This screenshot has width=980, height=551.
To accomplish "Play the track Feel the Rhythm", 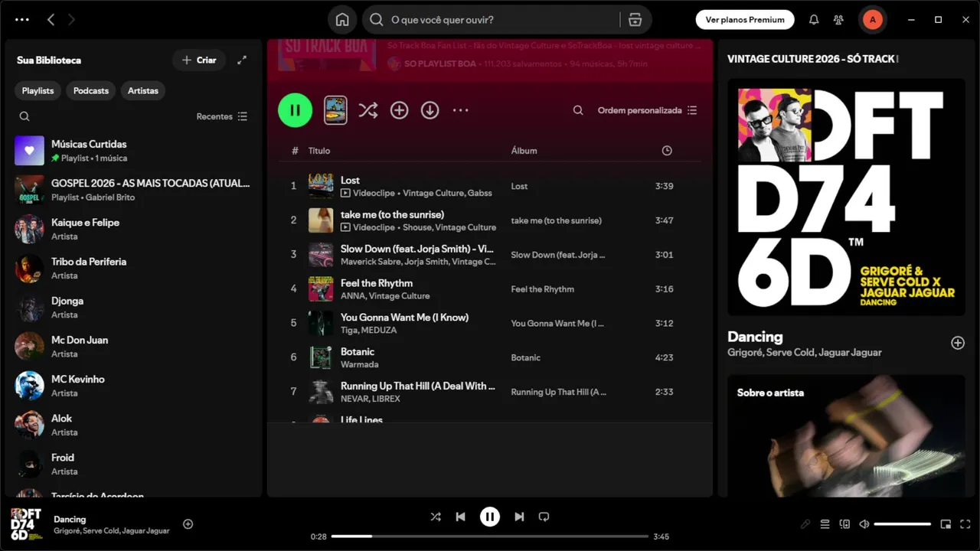I will coord(490,289).
